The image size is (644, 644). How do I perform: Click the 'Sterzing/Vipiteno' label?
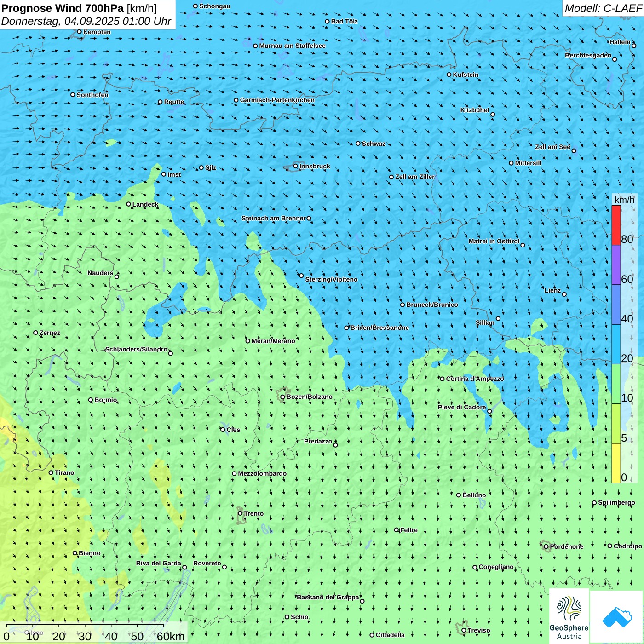331,279
